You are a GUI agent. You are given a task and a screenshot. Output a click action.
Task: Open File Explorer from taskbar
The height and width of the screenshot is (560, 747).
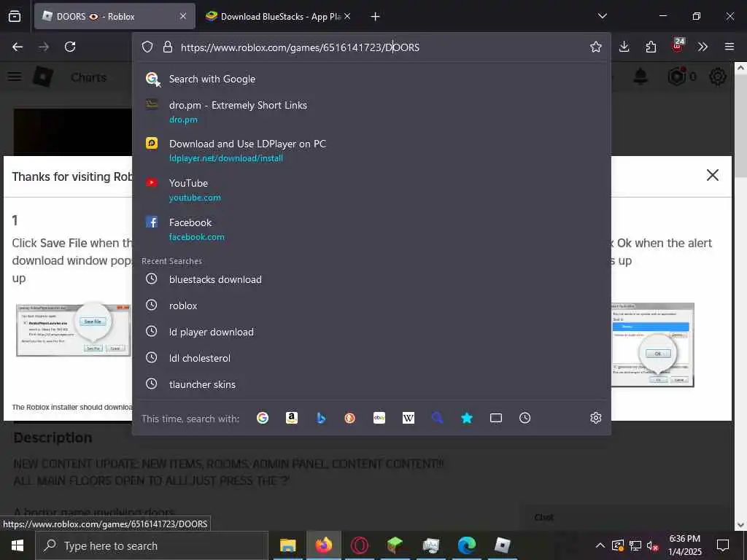pyautogui.click(x=287, y=545)
